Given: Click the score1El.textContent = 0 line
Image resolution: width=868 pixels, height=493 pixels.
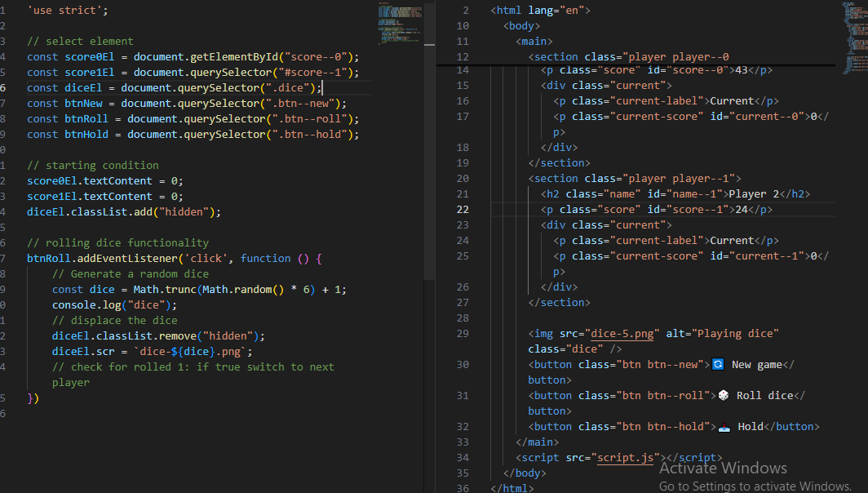Looking at the screenshot, I should 105,197.
